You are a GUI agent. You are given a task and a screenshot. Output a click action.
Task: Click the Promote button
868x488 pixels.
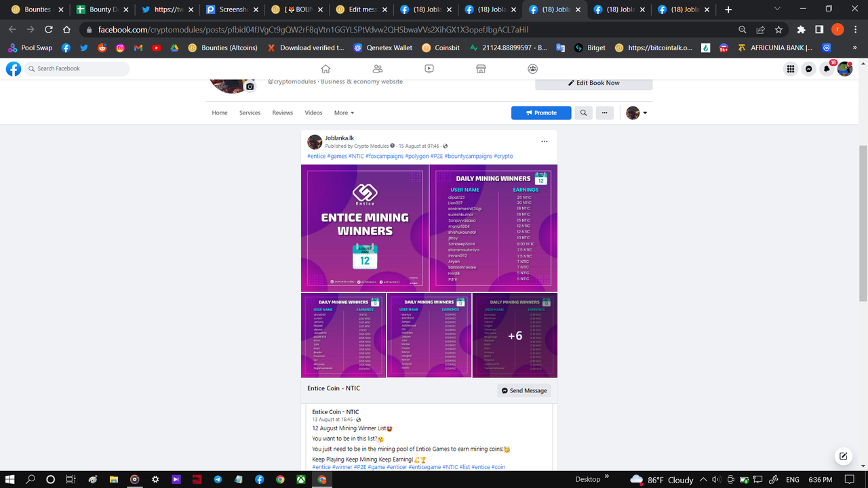pyautogui.click(x=541, y=113)
